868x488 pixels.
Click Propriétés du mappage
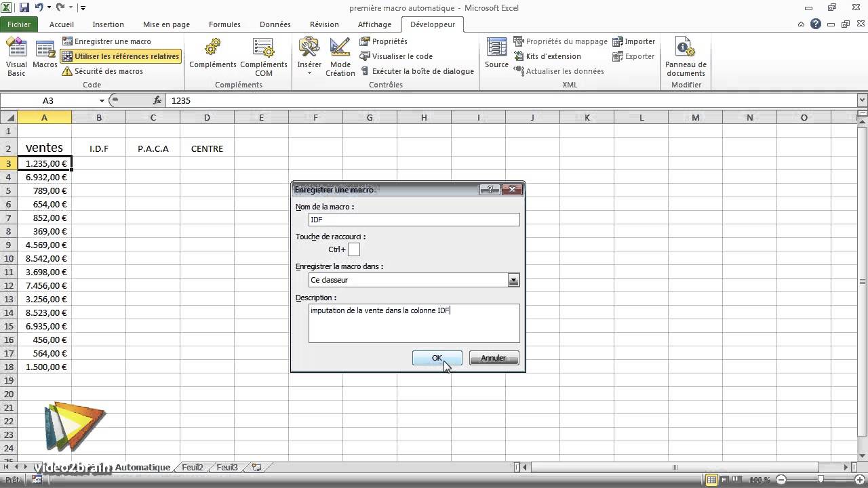560,41
